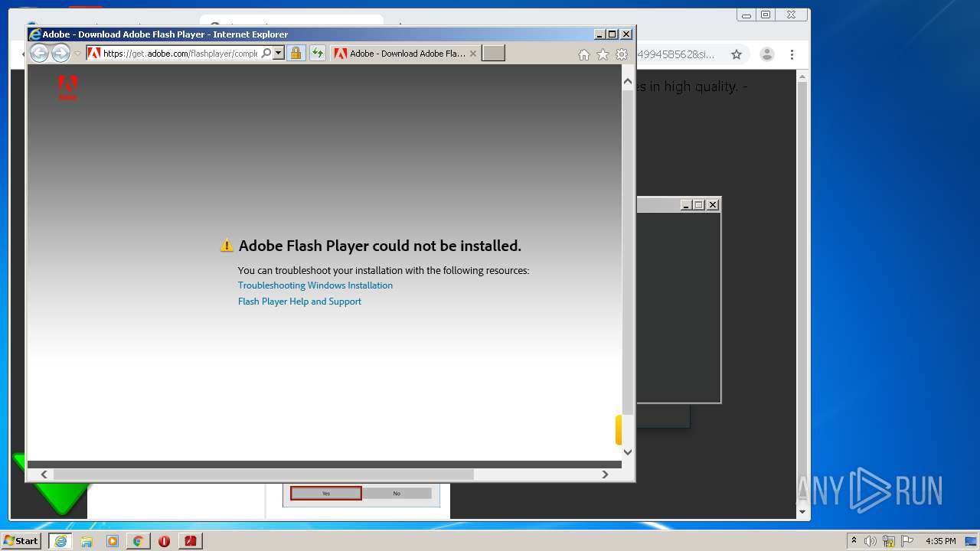Viewport: 980px width, 551px height.
Task: Click the IE vertical scroll up arrow
Action: click(x=628, y=81)
